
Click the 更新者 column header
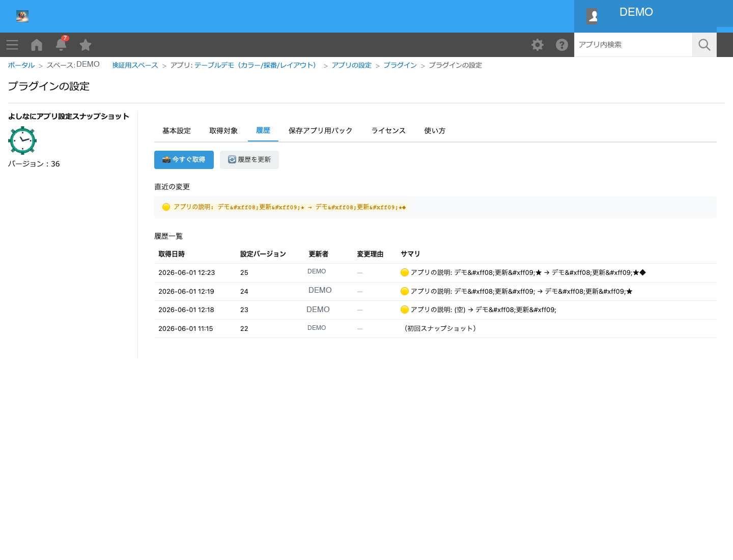(x=319, y=254)
